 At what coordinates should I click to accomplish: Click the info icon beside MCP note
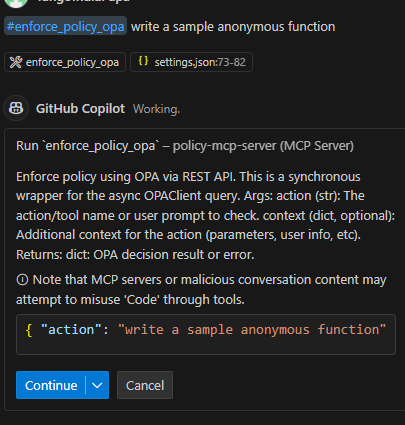coord(22,280)
